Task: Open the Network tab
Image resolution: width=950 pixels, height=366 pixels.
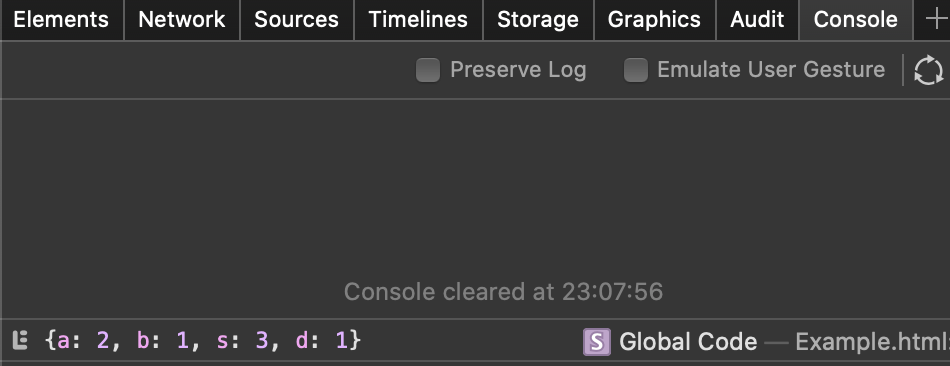Action: [182, 20]
